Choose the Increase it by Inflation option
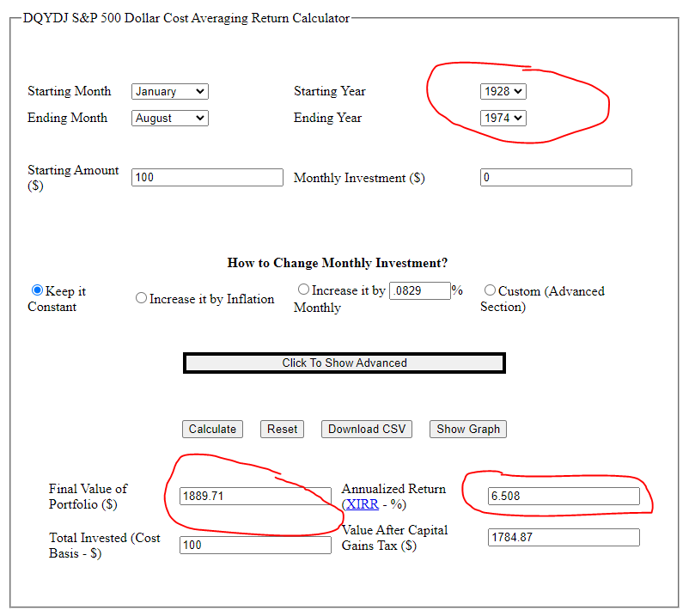 coord(142,298)
